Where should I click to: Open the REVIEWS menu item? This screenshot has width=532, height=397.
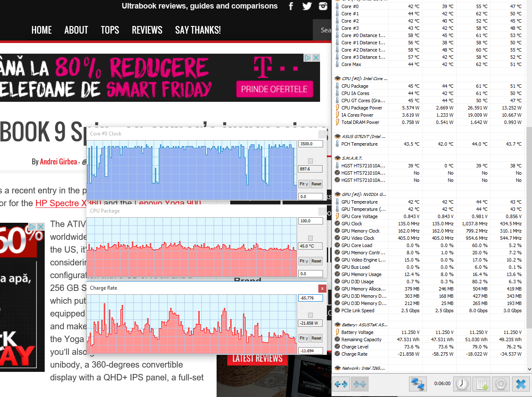coord(147,30)
